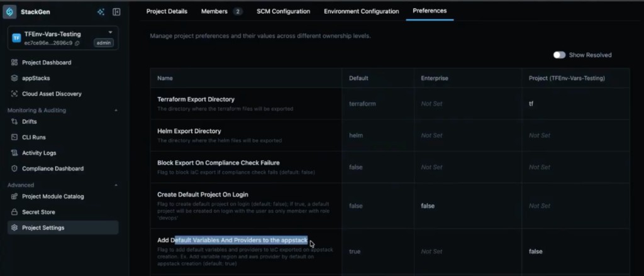This screenshot has height=276, width=644.
Task: Switch to the Project Details tab
Action: click(x=167, y=11)
